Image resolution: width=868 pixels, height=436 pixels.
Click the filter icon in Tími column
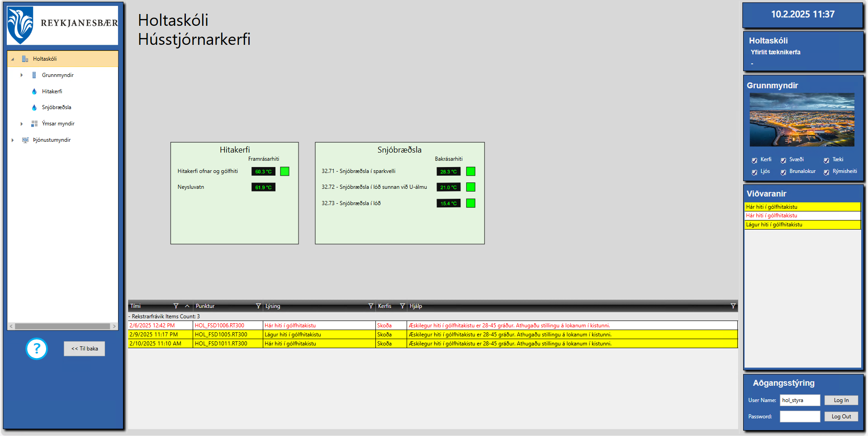176,306
